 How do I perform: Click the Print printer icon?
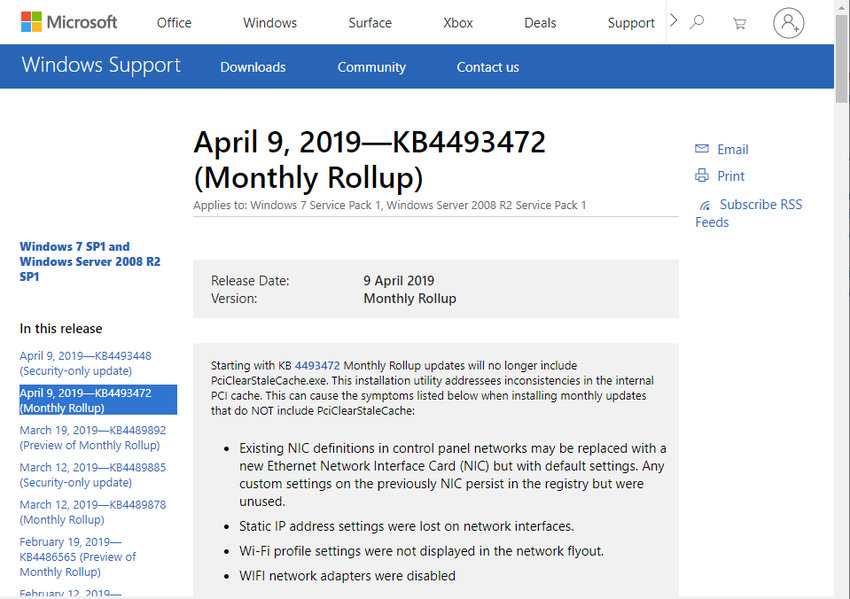point(702,175)
